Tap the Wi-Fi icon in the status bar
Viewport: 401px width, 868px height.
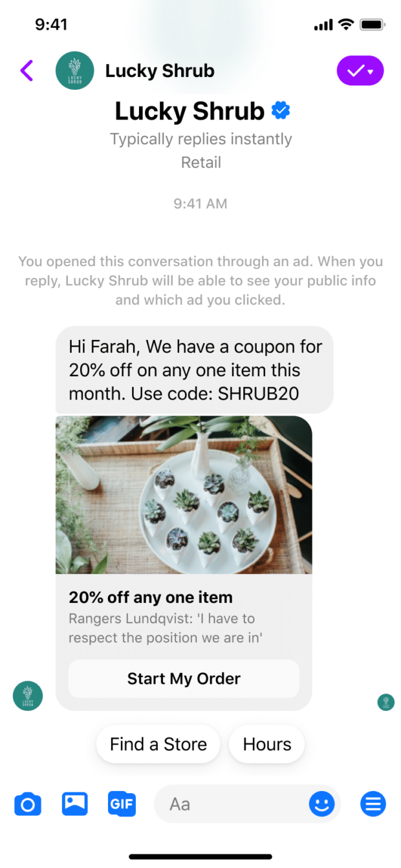(347, 24)
